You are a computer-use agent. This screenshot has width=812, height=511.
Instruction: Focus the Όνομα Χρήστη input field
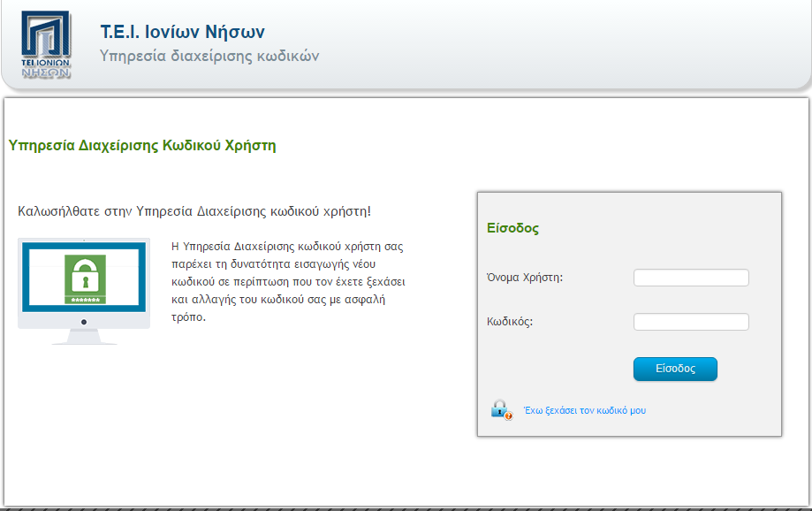point(691,278)
